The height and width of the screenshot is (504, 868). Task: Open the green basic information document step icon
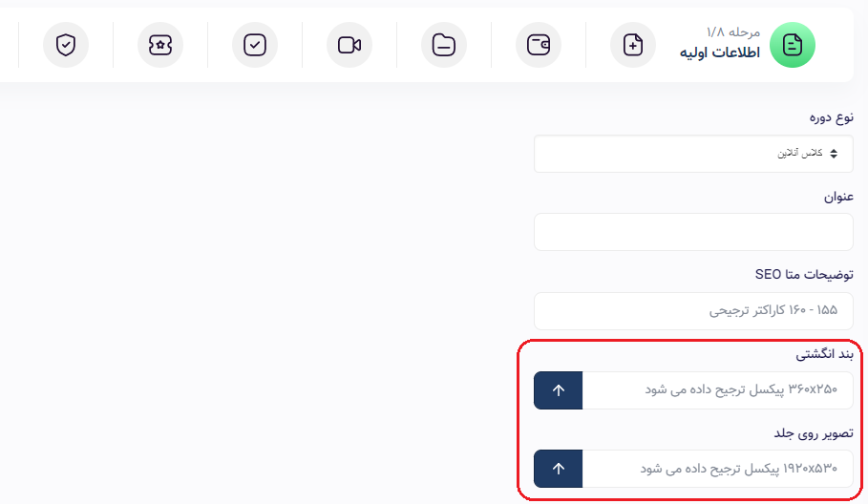pos(793,45)
